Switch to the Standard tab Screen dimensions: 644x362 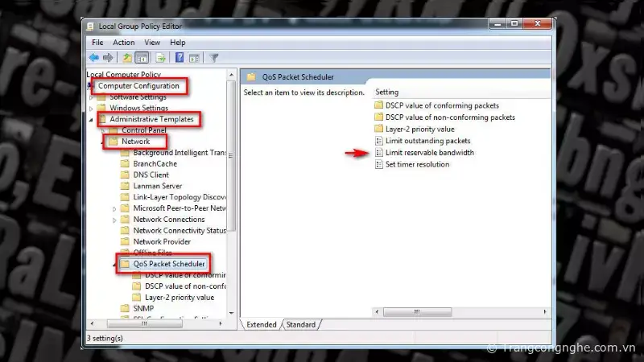click(x=300, y=325)
